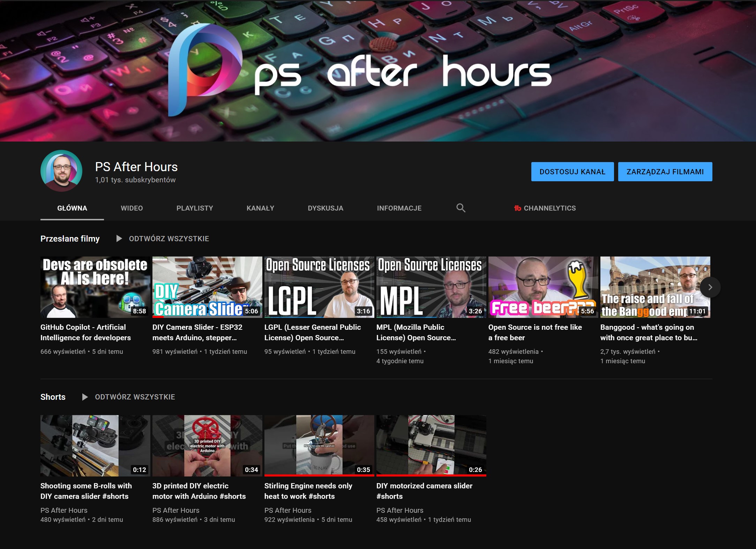This screenshot has width=756, height=549.
Task: Open the channel search icon
Action: click(x=461, y=208)
